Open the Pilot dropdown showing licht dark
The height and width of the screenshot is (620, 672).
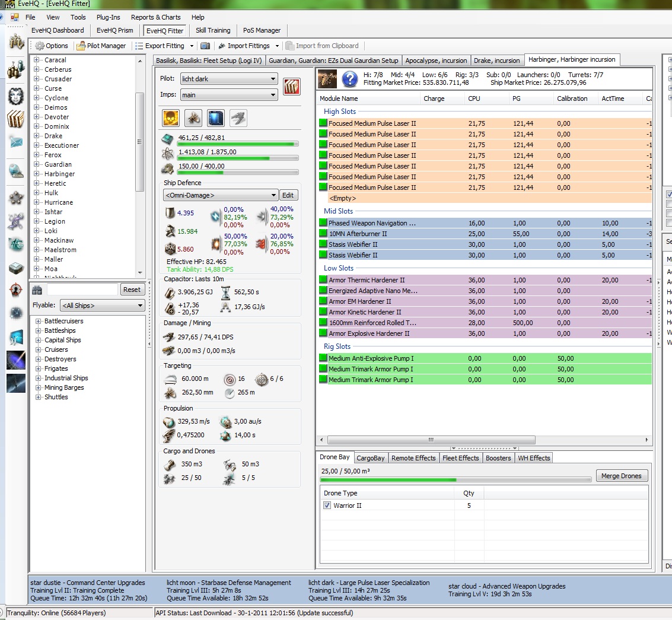[x=229, y=79]
